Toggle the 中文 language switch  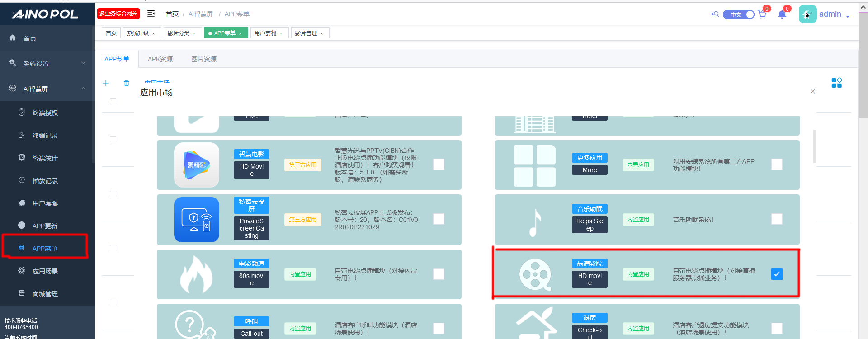coord(739,14)
